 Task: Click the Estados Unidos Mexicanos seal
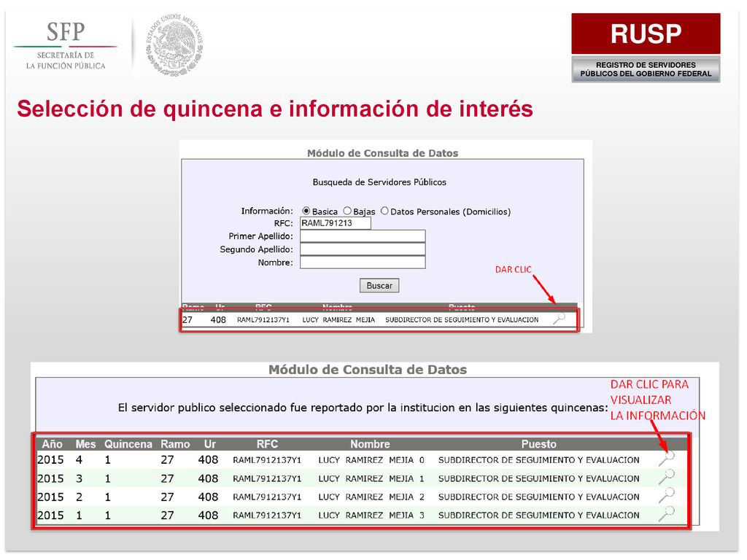click(174, 44)
